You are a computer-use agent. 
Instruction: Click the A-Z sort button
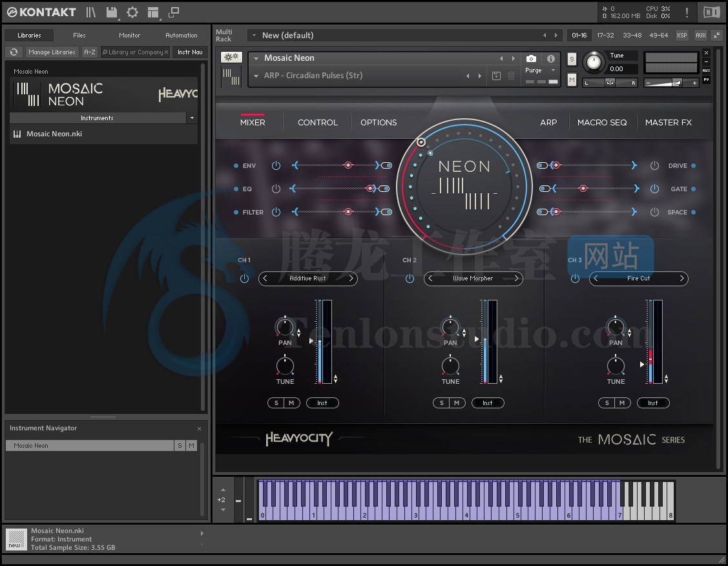[x=90, y=52]
